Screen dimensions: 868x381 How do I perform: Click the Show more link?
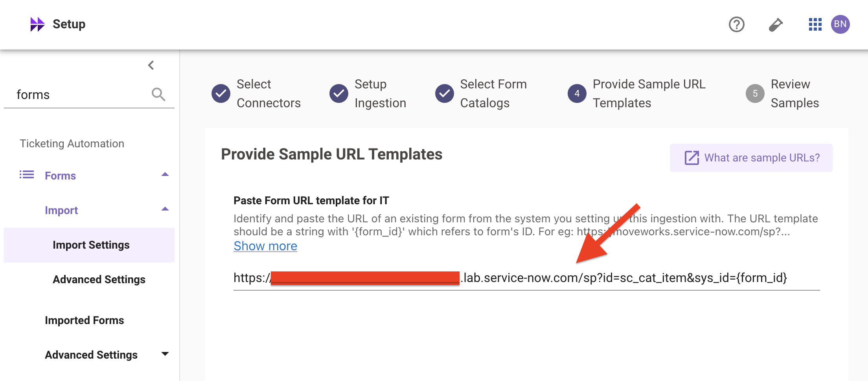click(265, 246)
